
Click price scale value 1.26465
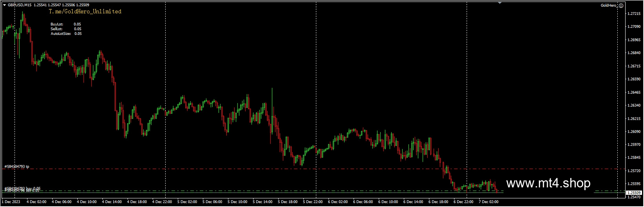[634, 93]
